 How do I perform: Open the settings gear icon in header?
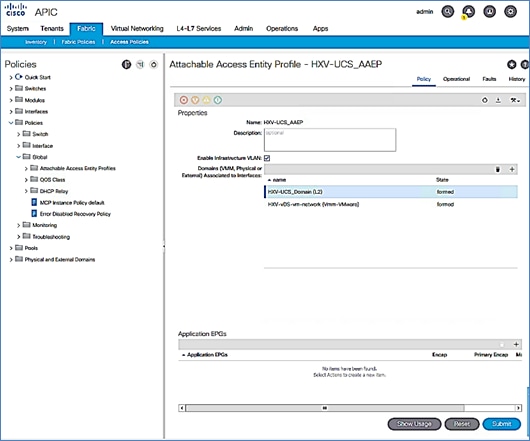(510, 12)
